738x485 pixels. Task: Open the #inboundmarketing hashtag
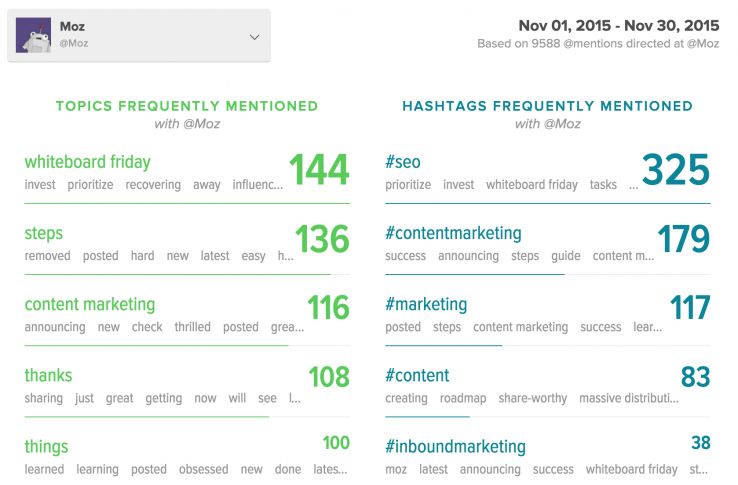click(x=455, y=446)
